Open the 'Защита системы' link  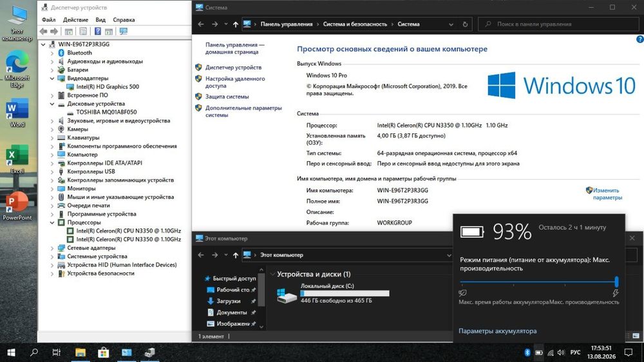coord(227,97)
